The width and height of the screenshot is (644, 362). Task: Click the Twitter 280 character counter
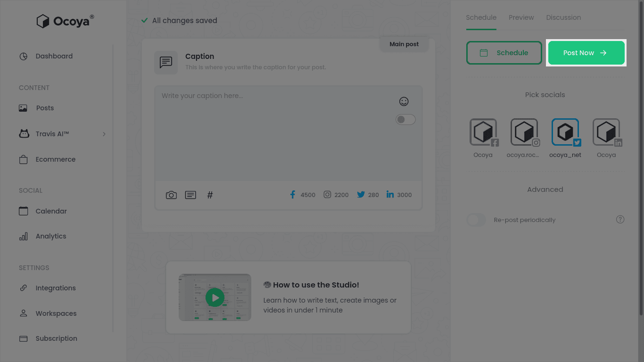point(368,195)
